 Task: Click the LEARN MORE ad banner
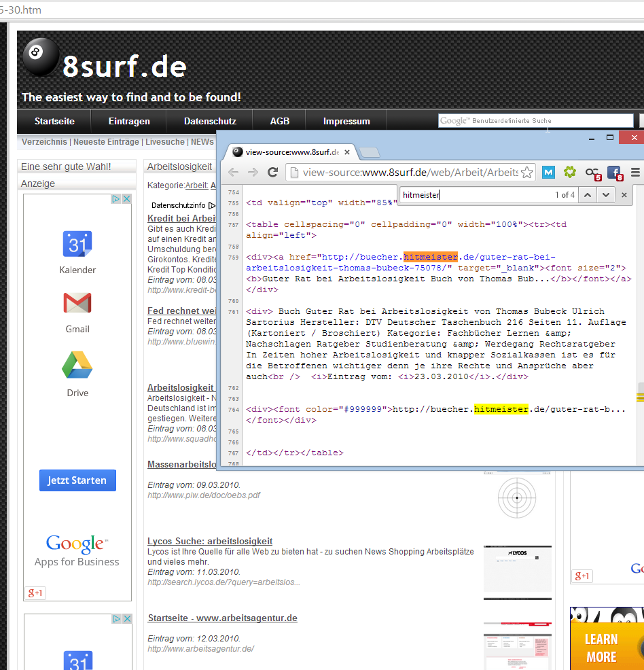(x=607, y=638)
